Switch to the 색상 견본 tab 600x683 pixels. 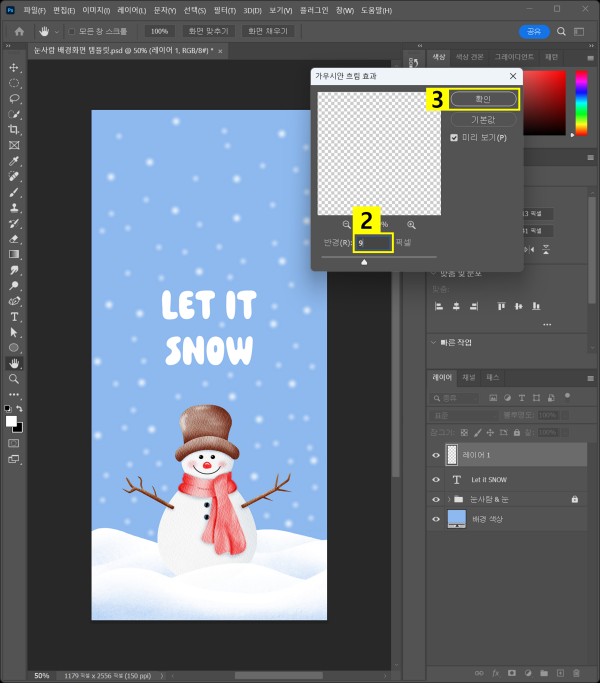click(469, 57)
